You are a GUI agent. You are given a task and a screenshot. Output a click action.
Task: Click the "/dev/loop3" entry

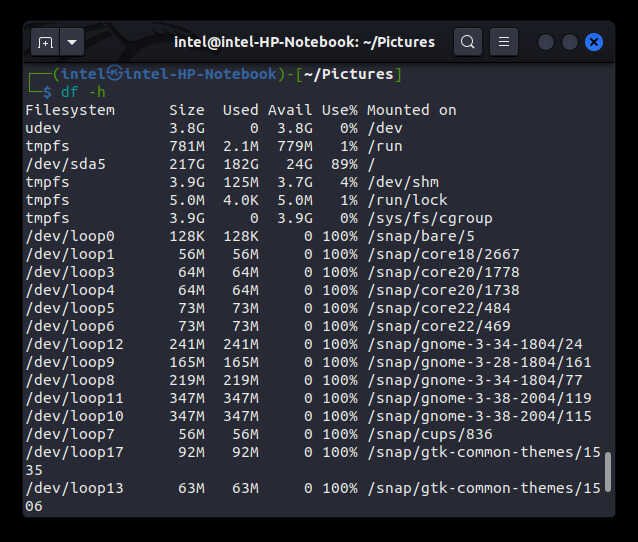point(70,272)
